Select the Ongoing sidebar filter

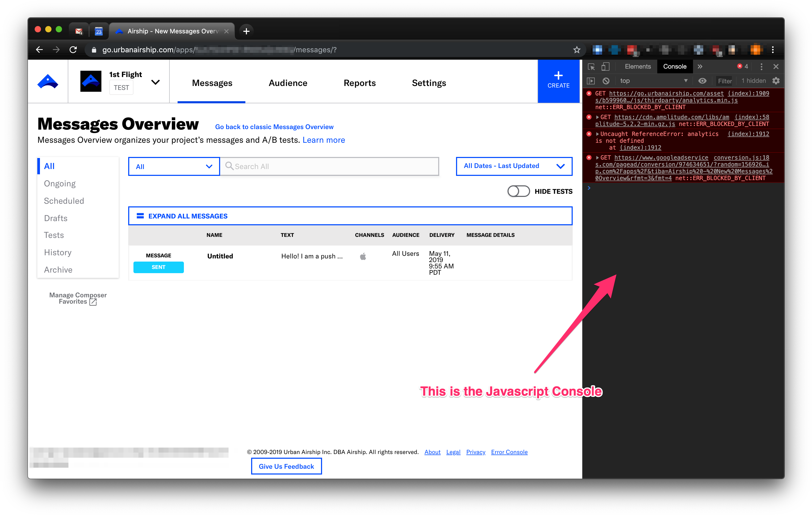coord(60,183)
